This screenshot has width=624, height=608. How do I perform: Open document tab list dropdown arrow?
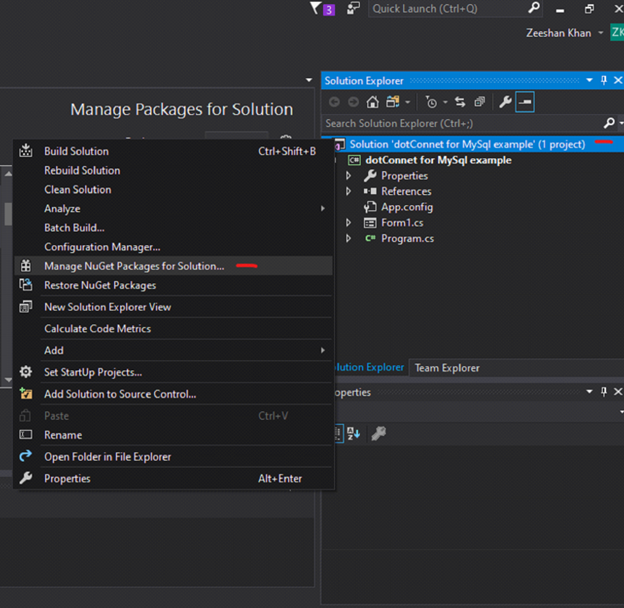[x=309, y=80]
